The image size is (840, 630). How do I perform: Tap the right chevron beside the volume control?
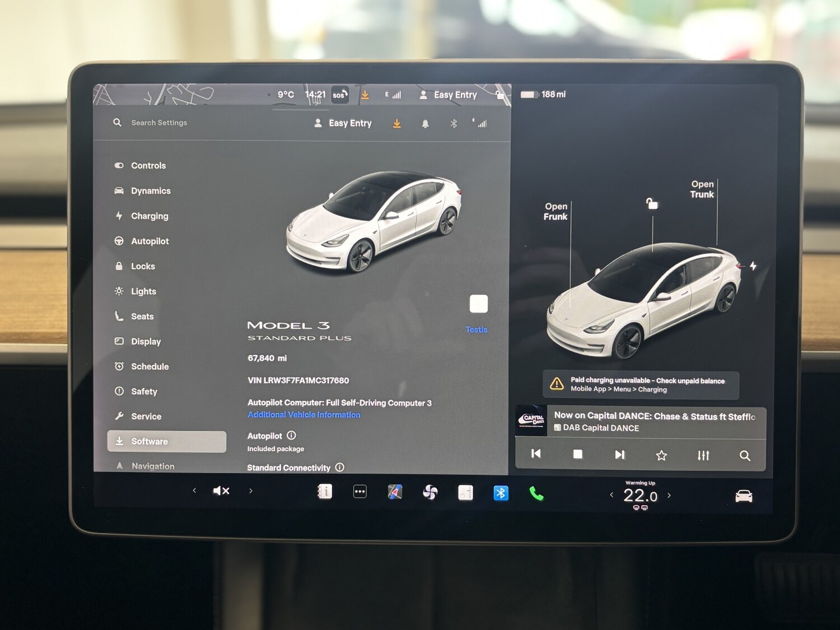250,490
